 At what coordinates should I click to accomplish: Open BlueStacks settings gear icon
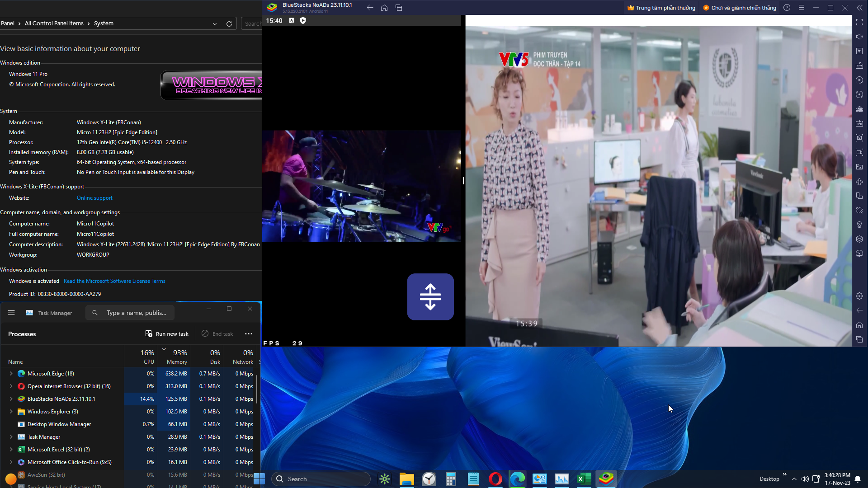point(859,296)
